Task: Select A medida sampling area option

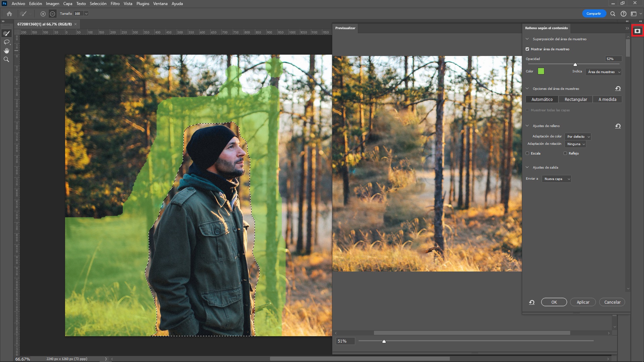Action: (x=607, y=99)
